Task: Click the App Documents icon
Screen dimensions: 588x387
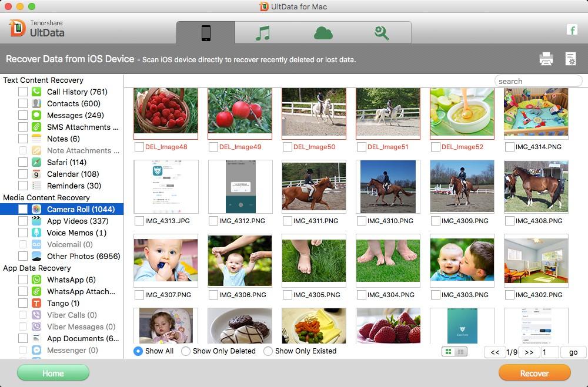Action: [36, 338]
